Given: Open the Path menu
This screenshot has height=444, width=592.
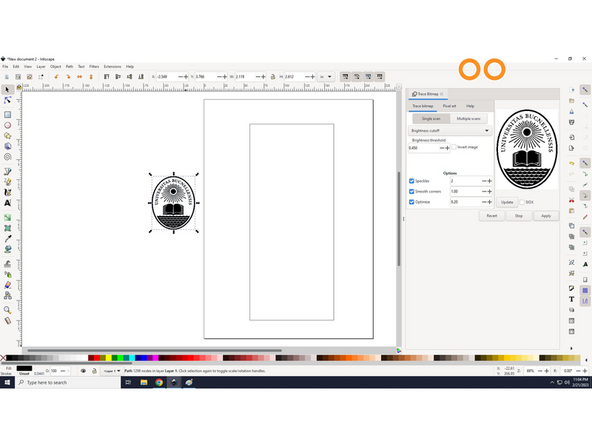Looking at the screenshot, I should pos(69,66).
